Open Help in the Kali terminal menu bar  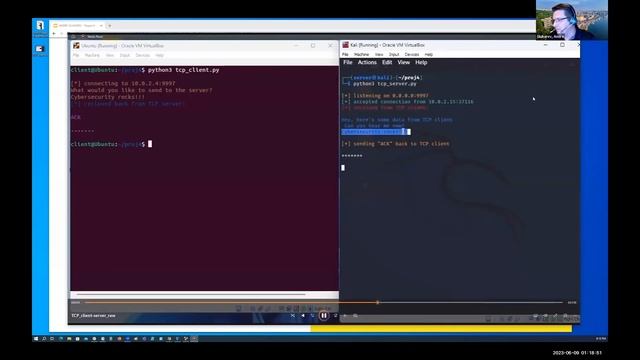tap(421, 62)
